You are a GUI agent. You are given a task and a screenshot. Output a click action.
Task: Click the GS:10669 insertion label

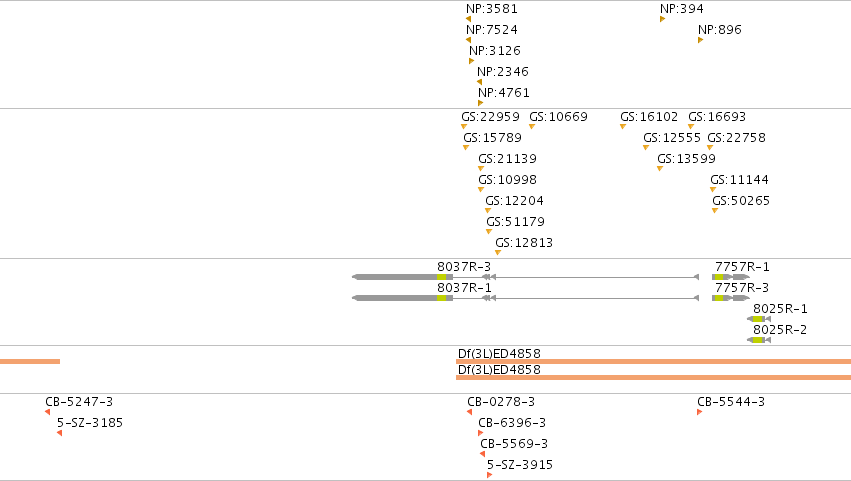click(558, 117)
